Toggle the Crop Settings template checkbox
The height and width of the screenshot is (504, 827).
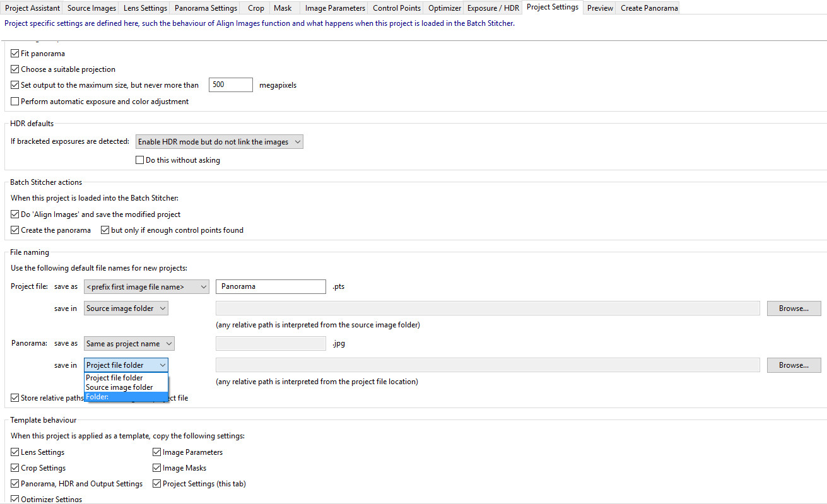tap(15, 468)
